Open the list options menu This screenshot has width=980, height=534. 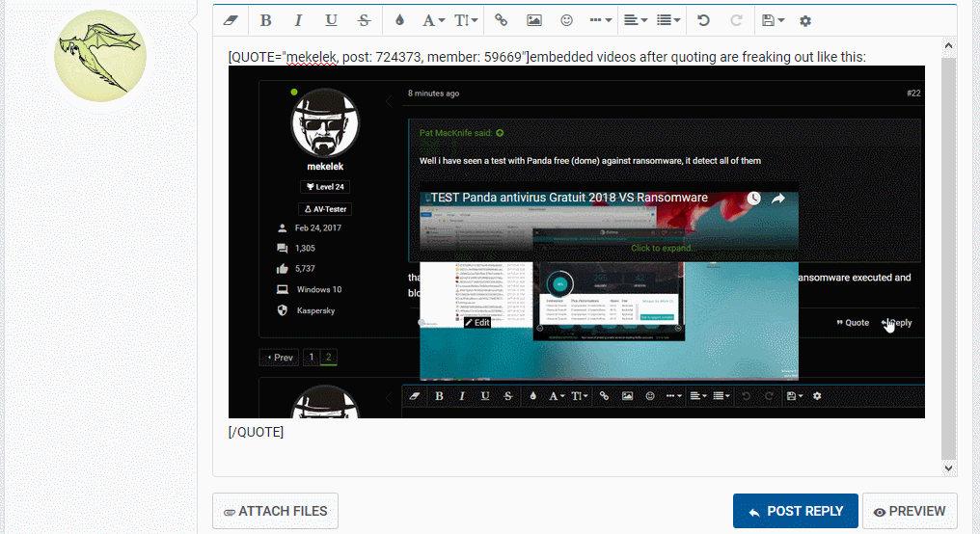click(x=667, y=20)
